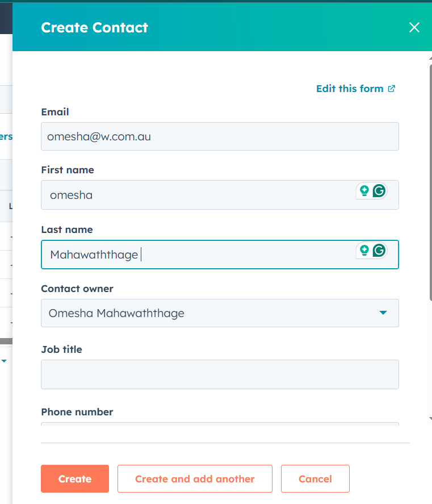The height and width of the screenshot is (504, 432).
Task: Click the lightbulb icon in Last name field
Action: pyautogui.click(x=364, y=251)
